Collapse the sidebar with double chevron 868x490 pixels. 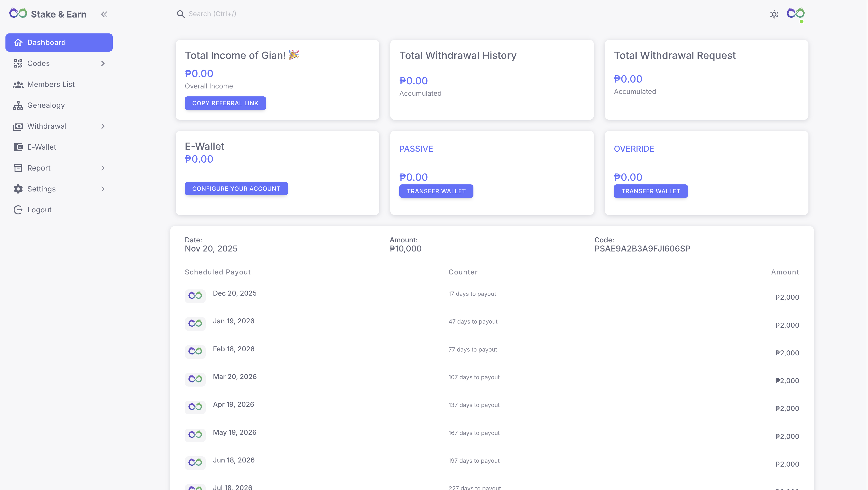(x=104, y=14)
